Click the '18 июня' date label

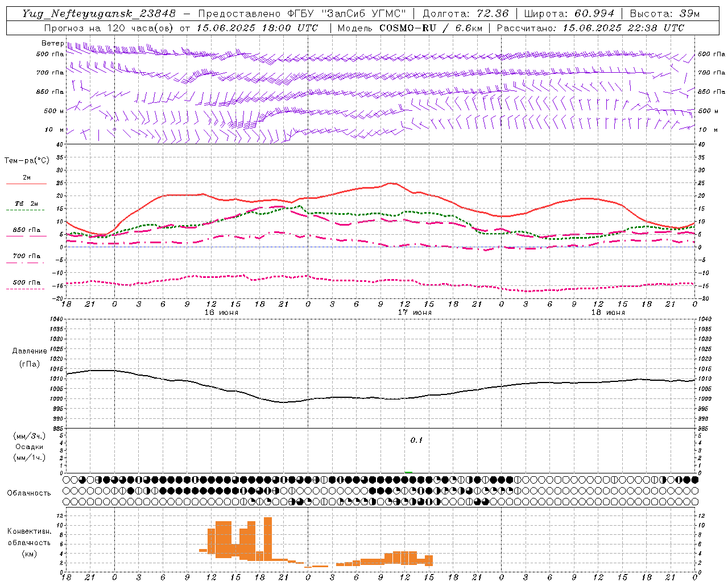click(x=608, y=313)
